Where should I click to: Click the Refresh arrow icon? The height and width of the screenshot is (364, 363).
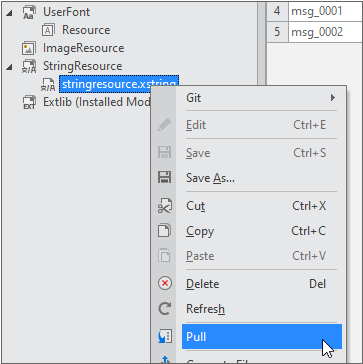[x=165, y=309]
